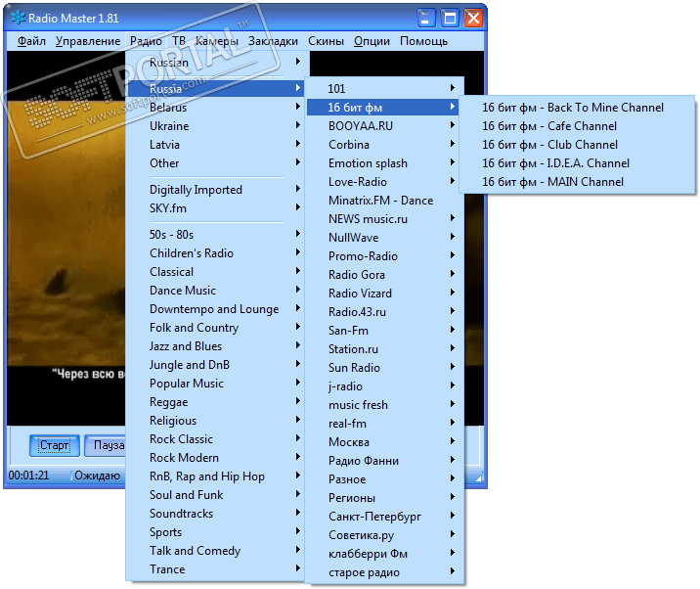Select the Sports entry

click(216, 532)
